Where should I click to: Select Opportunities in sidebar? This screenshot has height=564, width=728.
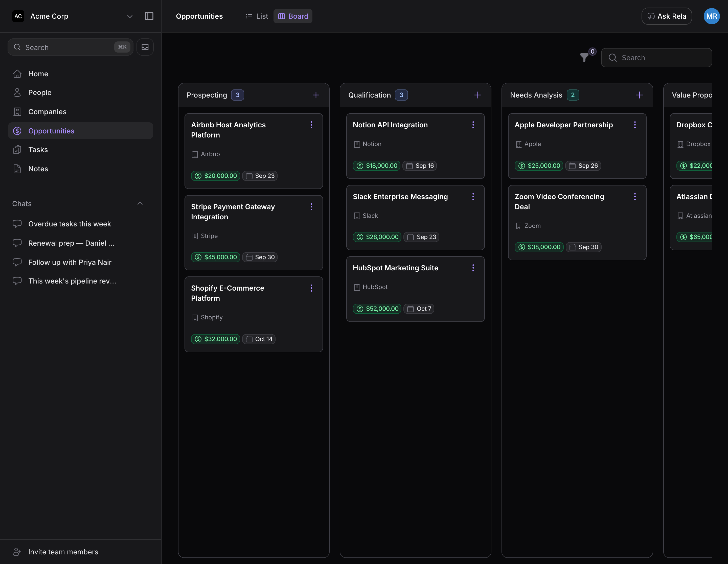coord(80,131)
